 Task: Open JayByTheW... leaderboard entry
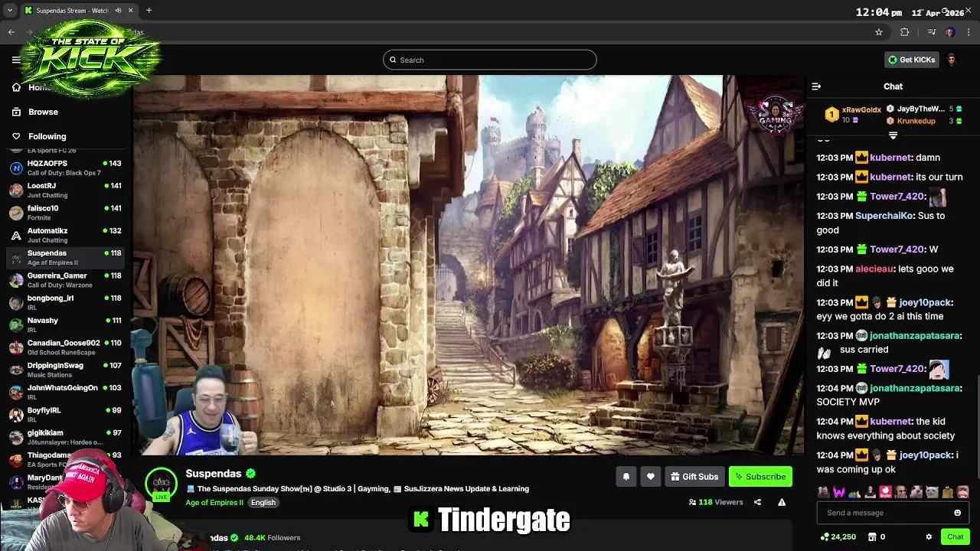923,109
